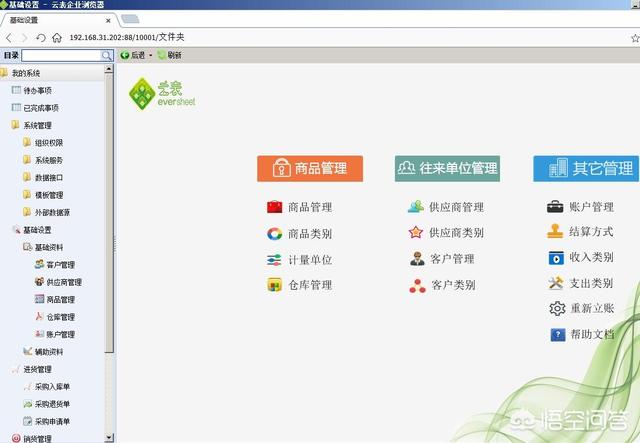Image resolution: width=640 pixels, height=443 pixels.
Task: Click the sidebar scrollbar down arrow
Action: (x=109, y=437)
